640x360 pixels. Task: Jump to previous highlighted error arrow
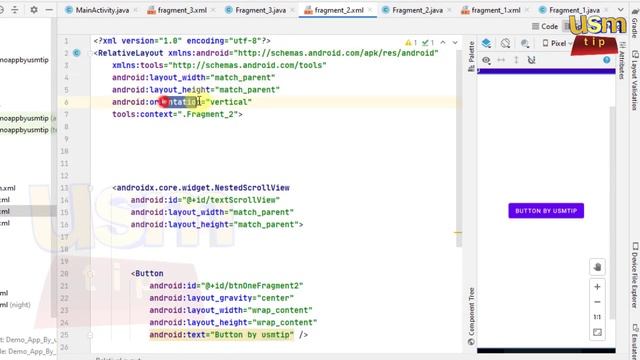443,42
